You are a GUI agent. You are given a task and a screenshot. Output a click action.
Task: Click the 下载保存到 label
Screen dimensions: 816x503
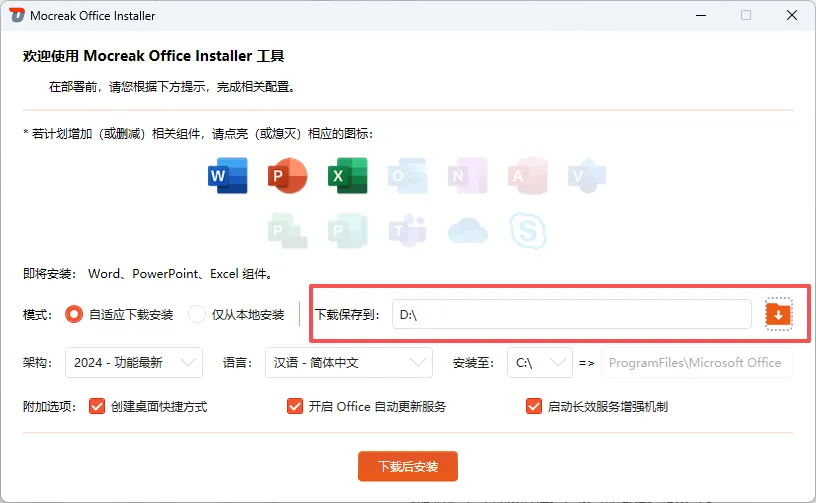pos(347,314)
